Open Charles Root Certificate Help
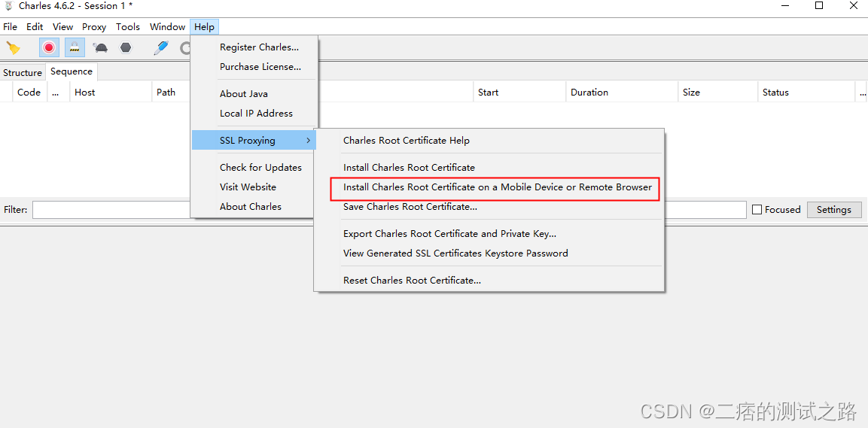 coord(489,141)
